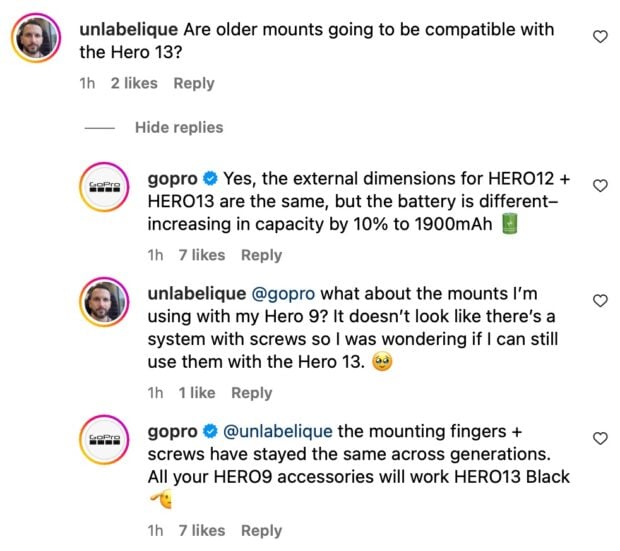Open GoPro avatar on the last reply
Screen dimensions: 620x551
click(105, 440)
